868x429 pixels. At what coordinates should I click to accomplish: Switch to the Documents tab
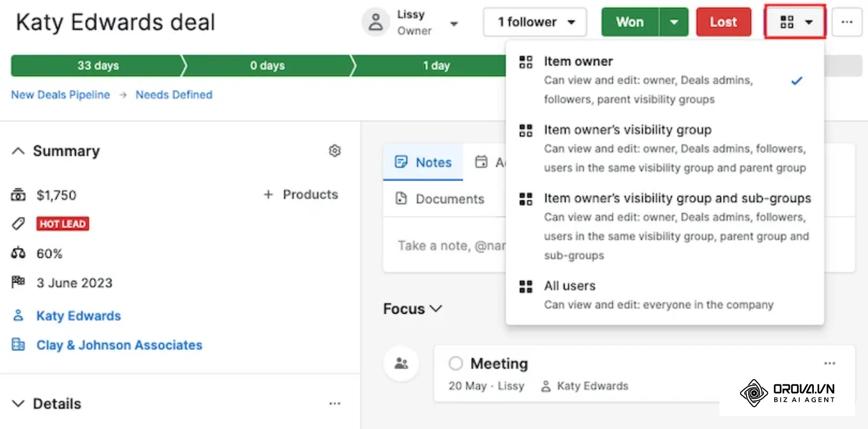(440, 199)
